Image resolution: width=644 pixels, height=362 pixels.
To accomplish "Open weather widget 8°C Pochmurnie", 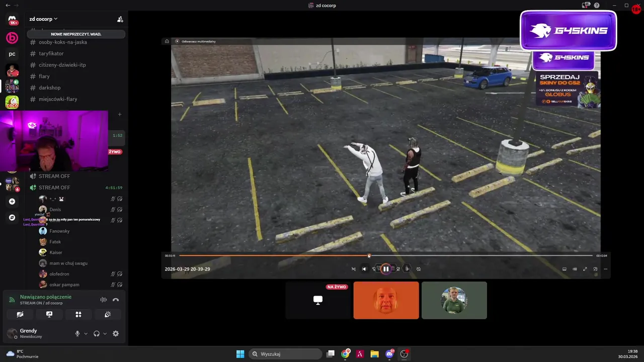I will click(x=23, y=354).
